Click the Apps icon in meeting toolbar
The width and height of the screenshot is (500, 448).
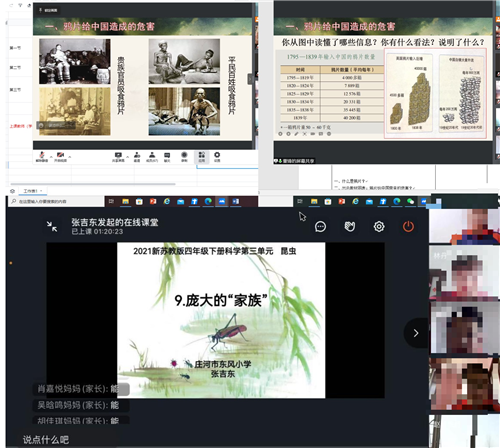pos(202,157)
